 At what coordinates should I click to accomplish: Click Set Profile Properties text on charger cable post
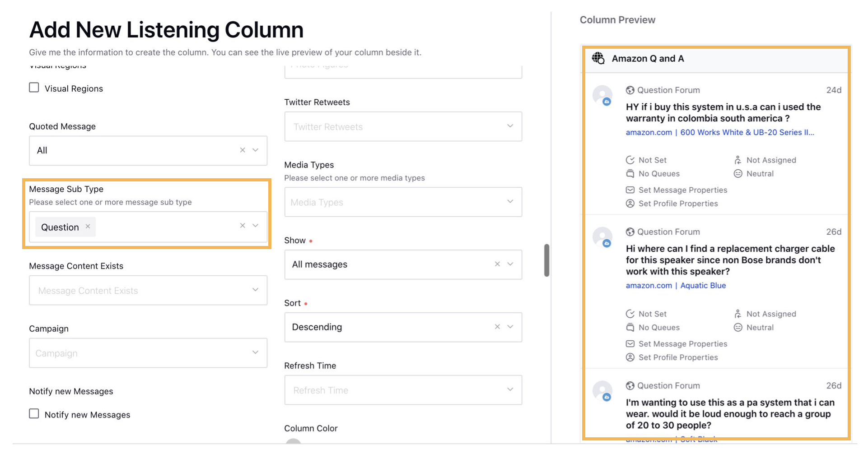tap(678, 357)
